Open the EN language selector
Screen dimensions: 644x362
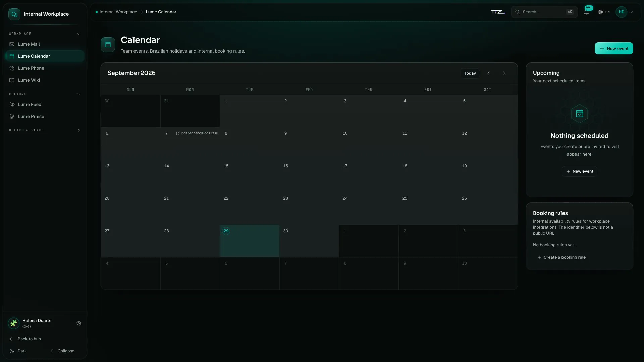(x=604, y=12)
